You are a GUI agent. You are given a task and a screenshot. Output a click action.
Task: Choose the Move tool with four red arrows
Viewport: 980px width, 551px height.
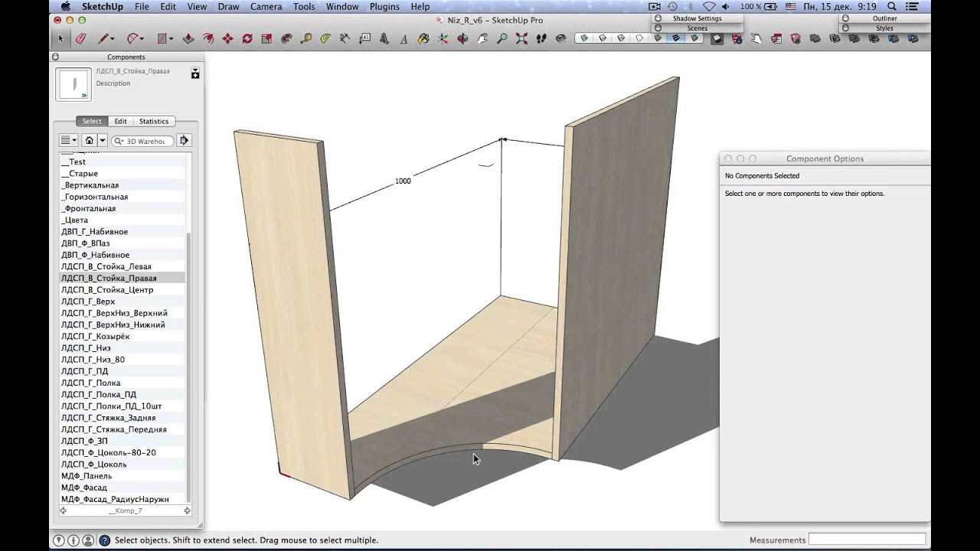tap(228, 38)
